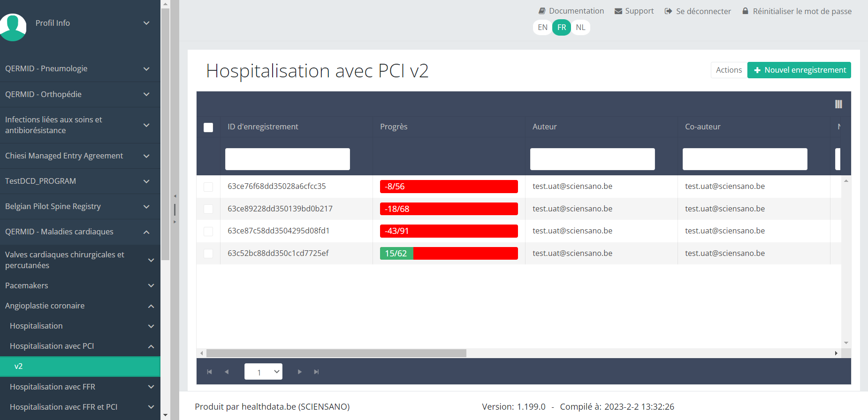Select v2 in the sidebar
Screen dimensions: 868x420
coord(80,366)
